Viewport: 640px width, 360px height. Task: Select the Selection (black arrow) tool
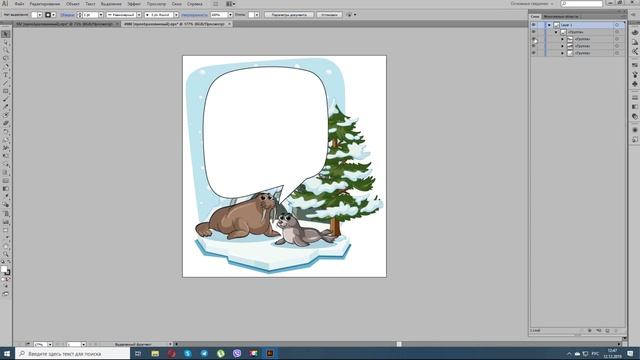pos(5,34)
